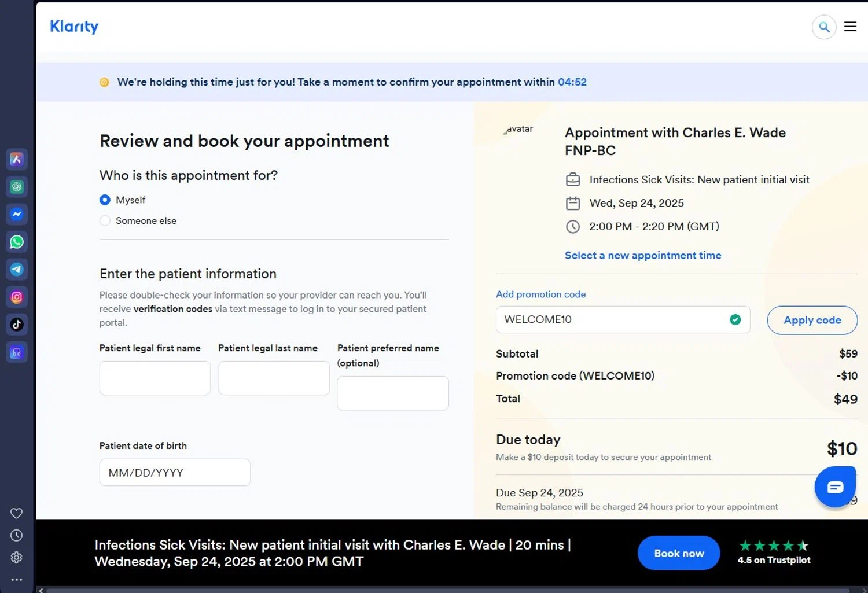Viewport: 868px width, 593px height.
Task: Click the WELCOME10 promotion code field
Action: pos(623,319)
